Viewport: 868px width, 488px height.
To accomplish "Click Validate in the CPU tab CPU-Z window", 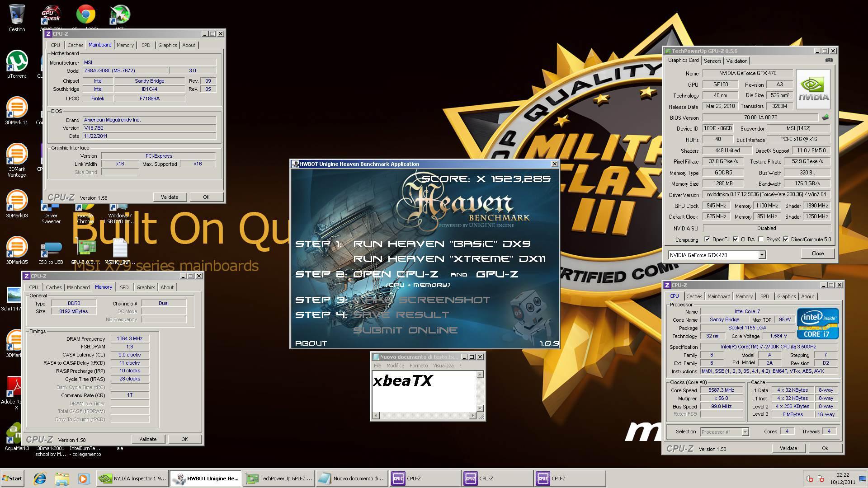I will point(788,448).
